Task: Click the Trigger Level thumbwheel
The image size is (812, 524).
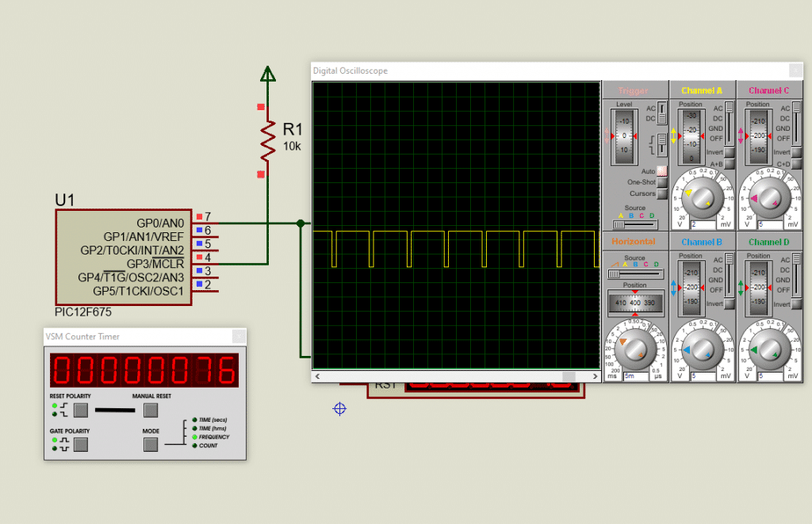Action: click(624, 136)
